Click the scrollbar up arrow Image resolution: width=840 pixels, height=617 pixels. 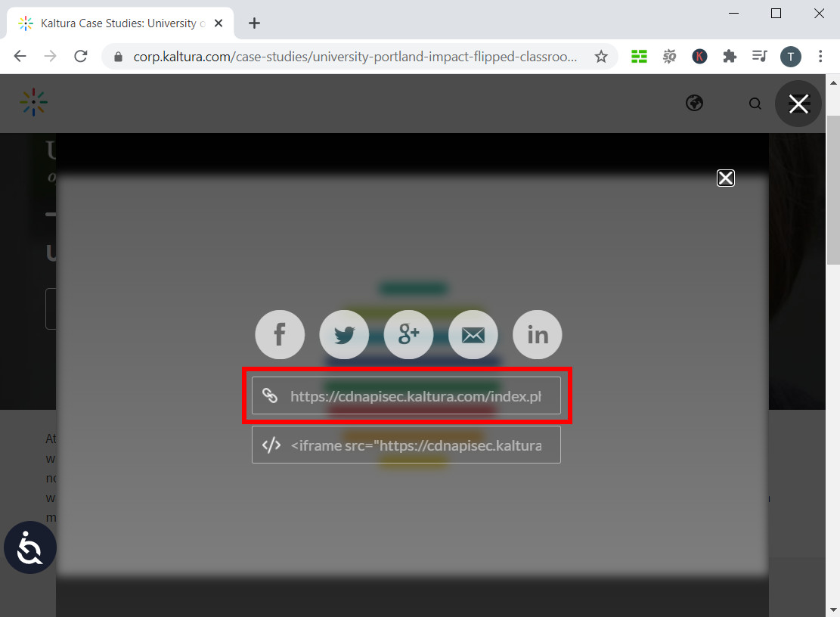coord(833,83)
